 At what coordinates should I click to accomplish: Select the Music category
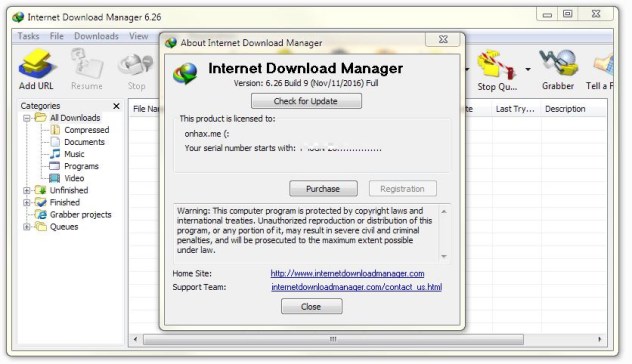[74, 154]
